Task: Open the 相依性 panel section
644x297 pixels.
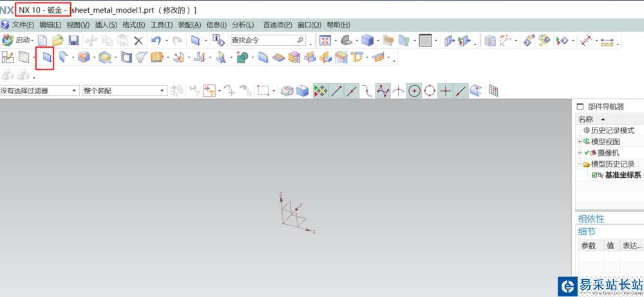Action: coord(591,218)
